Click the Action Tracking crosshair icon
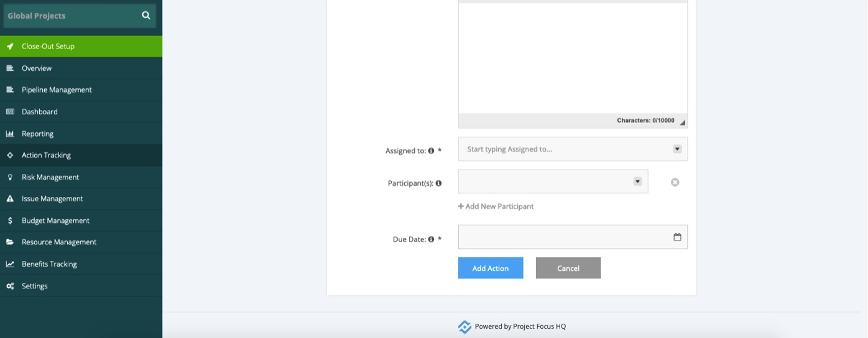This screenshot has height=338, width=868. tap(10, 155)
